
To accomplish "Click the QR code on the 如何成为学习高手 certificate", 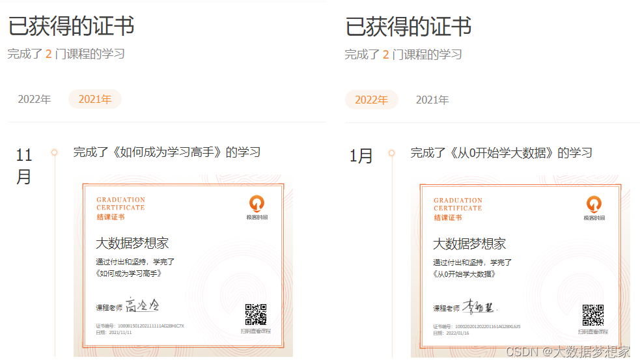I will [256, 315].
